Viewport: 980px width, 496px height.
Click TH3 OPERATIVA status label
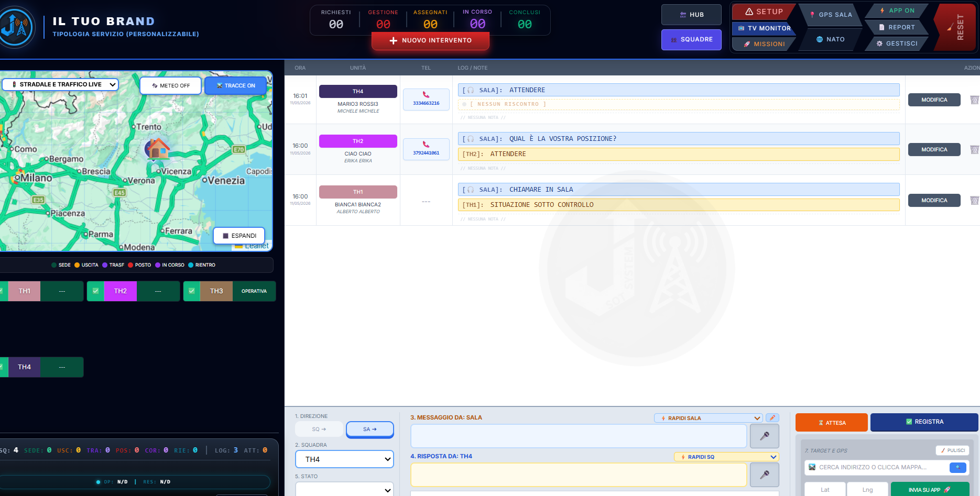coord(254,291)
